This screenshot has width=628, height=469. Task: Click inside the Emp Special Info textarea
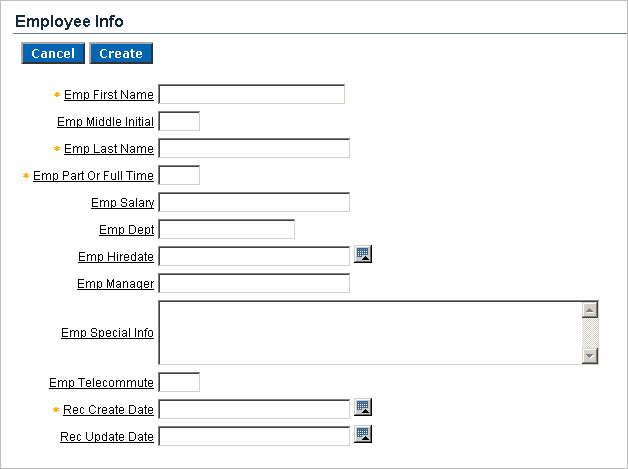[370, 332]
